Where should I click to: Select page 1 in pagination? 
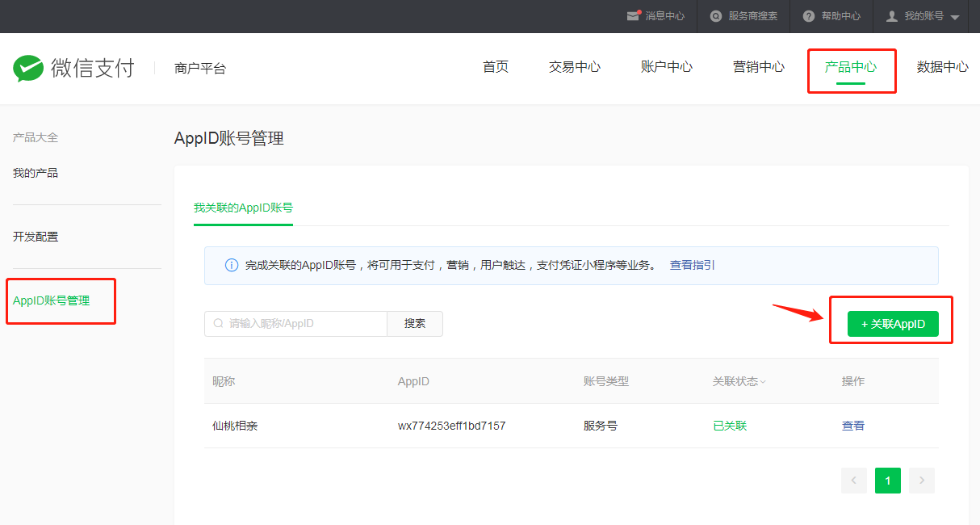(888, 481)
